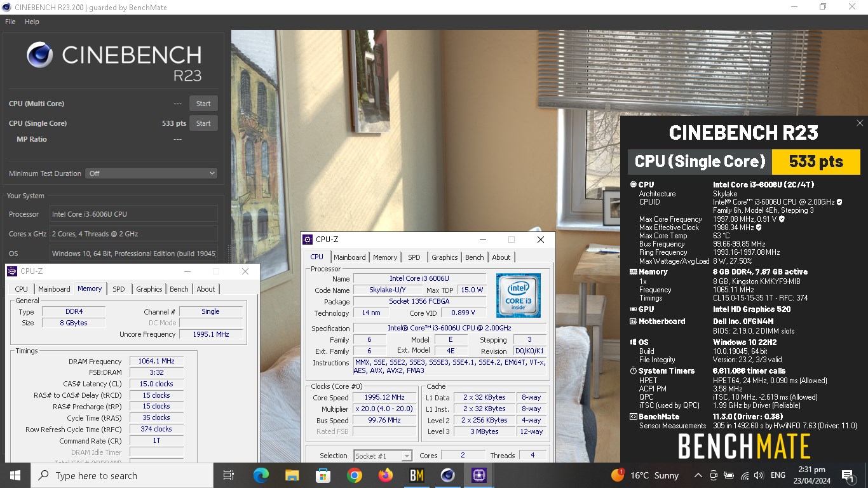The image size is (868, 488).
Task: Open the volume control in system tray
Action: [x=759, y=475]
